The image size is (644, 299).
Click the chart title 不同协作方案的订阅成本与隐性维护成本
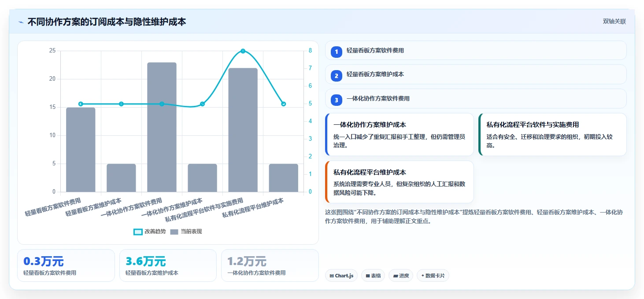(x=107, y=22)
